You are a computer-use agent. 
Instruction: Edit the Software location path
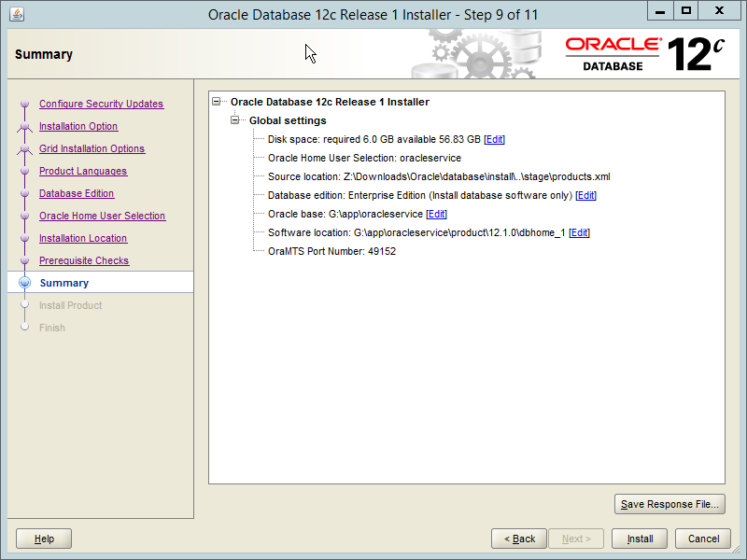(x=579, y=232)
